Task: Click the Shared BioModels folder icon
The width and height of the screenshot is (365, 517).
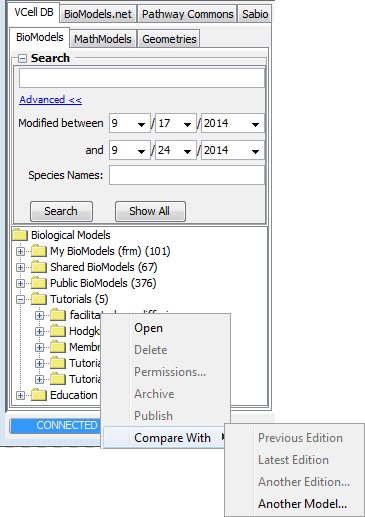Action: (39, 267)
